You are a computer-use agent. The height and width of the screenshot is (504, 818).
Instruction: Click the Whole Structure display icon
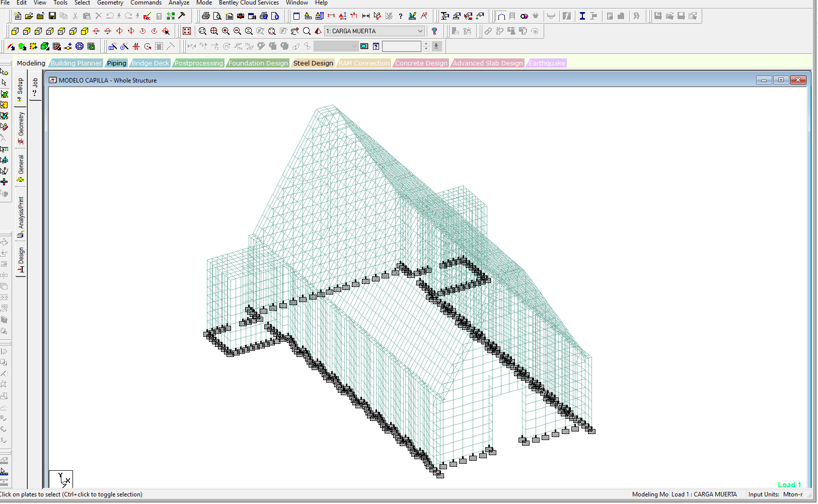(187, 31)
